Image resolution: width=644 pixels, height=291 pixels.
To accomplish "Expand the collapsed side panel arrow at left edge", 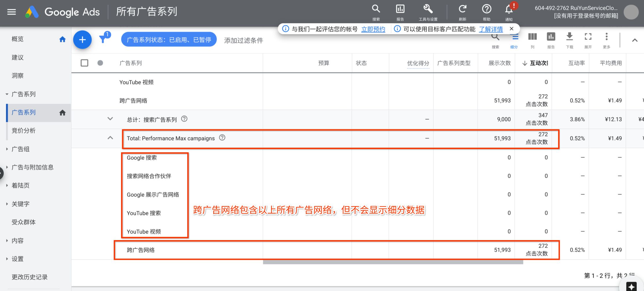I will [x=1, y=173].
